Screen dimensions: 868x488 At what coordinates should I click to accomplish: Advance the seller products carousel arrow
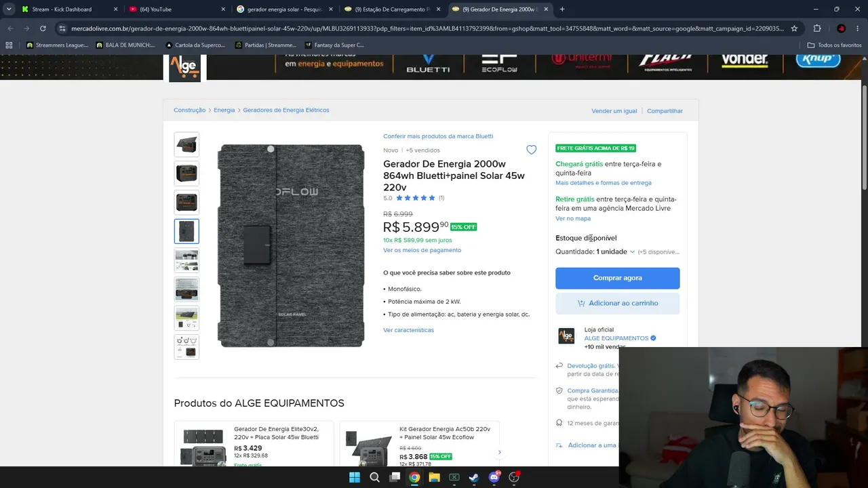tap(499, 452)
